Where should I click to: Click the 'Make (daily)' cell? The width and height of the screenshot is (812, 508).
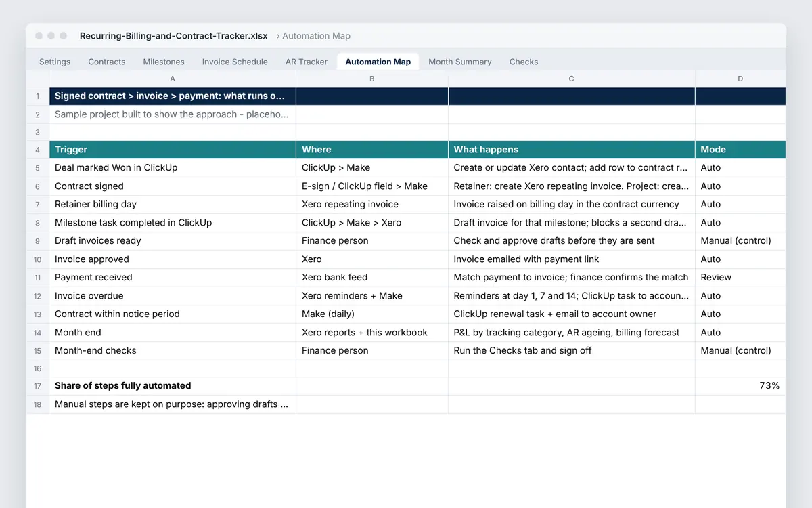pyautogui.click(x=372, y=314)
